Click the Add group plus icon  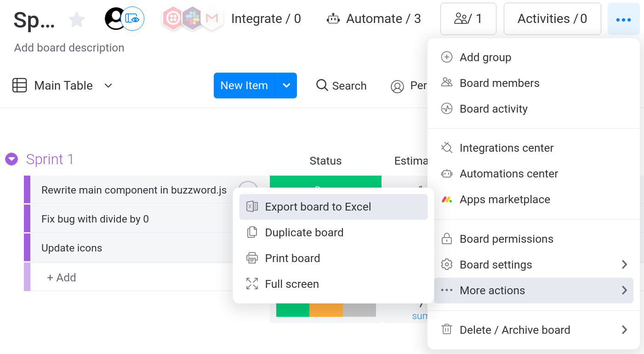[447, 57]
